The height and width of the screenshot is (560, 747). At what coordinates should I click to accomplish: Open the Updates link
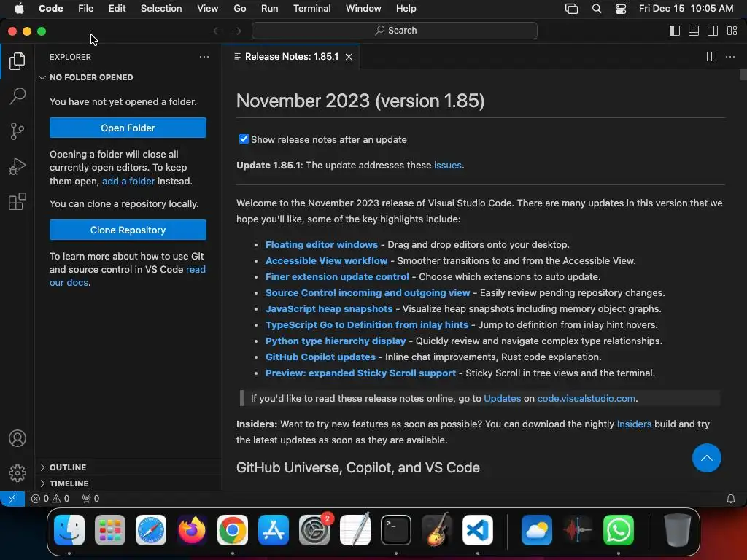(x=502, y=399)
